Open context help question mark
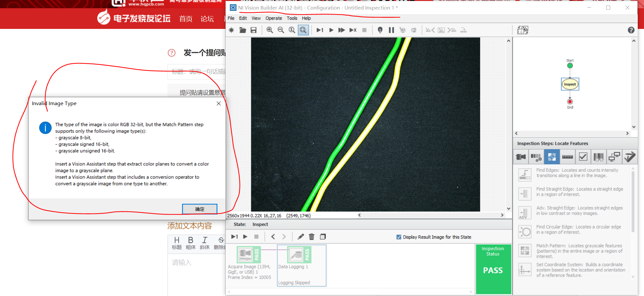The image size is (644, 296). coord(631,30)
